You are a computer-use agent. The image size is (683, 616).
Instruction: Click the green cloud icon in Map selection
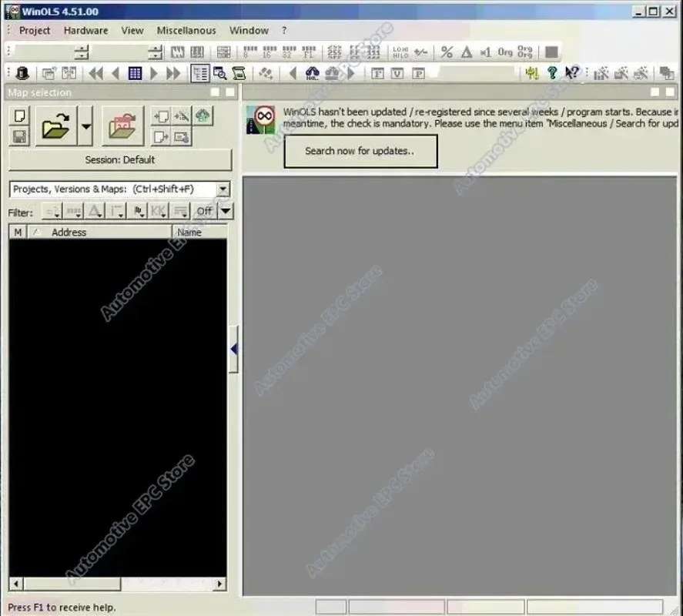[x=203, y=116]
